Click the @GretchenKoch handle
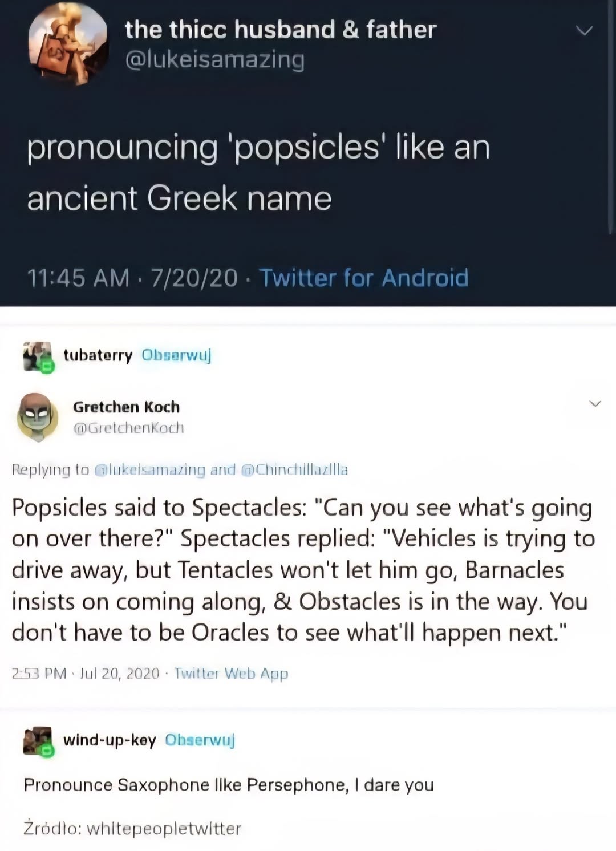616x851 pixels. [128, 428]
